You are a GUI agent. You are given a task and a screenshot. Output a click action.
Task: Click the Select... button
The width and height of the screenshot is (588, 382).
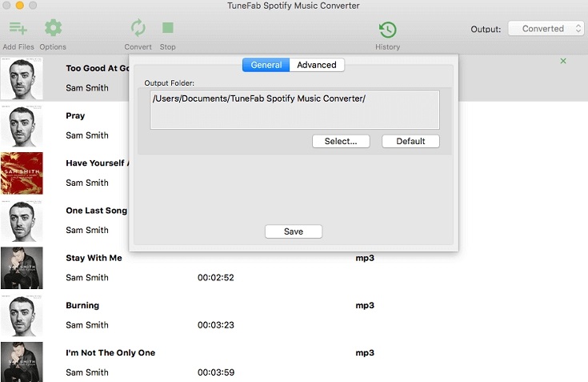pos(341,141)
